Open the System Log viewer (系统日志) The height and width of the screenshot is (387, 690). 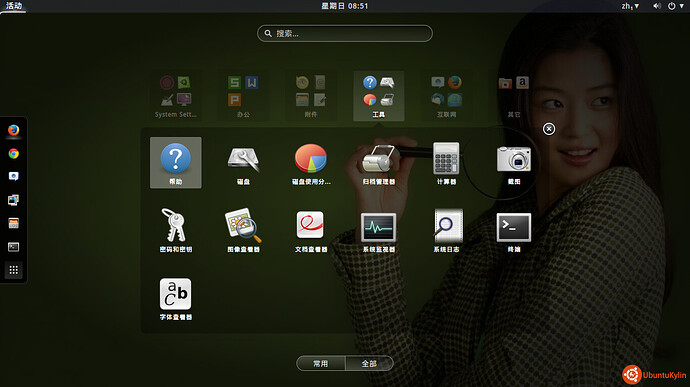446,230
